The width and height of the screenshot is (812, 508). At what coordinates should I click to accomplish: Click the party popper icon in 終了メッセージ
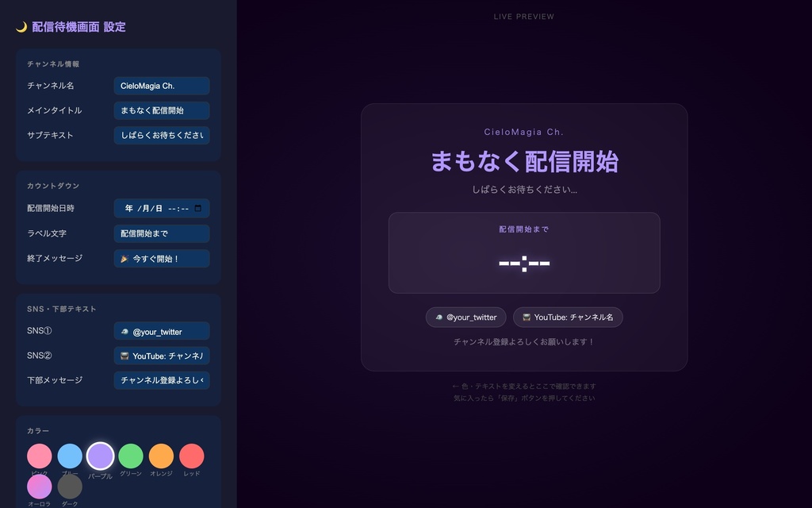[125, 258]
